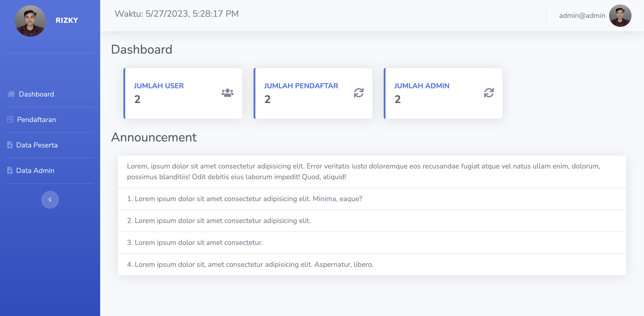Open the Data Peserta page
Viewport: 644px width, 316px height.
point(37,145)
